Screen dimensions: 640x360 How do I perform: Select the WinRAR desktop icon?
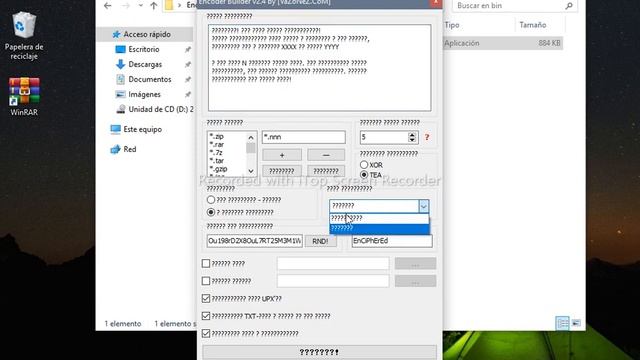[24, 97]
